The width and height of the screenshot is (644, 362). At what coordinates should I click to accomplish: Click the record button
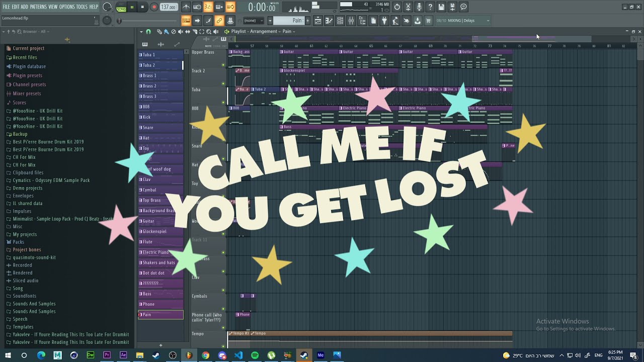pyautogui.click(x=154, y=7)
